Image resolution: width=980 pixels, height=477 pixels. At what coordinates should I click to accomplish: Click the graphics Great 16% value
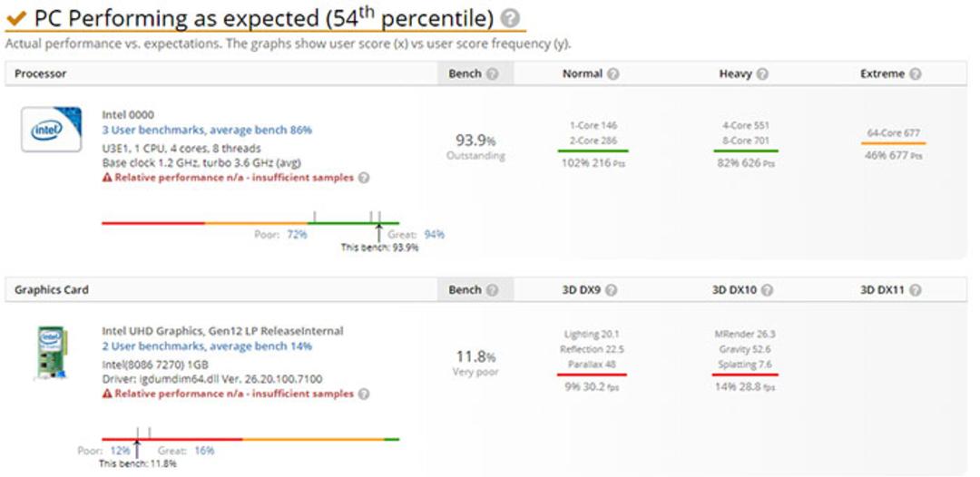[x=204, y=450]
